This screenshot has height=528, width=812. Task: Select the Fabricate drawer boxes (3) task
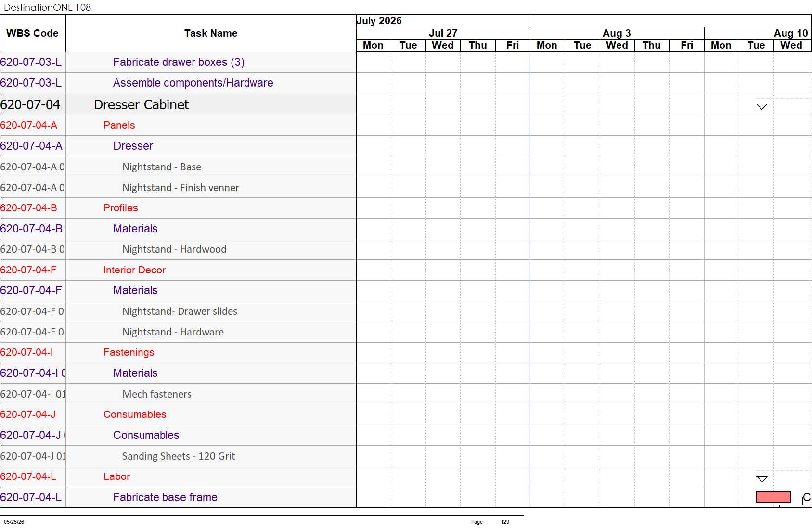click(179, 62)
